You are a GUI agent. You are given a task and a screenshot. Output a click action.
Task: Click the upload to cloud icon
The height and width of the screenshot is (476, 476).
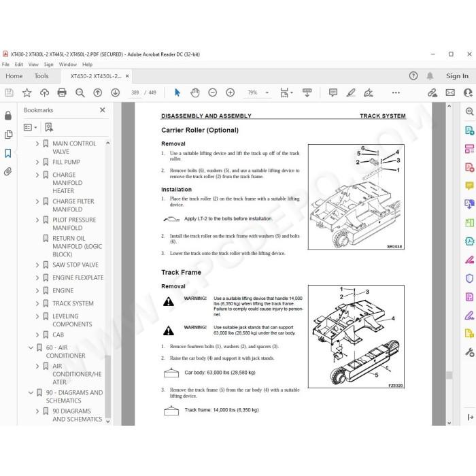[x=45, y=92]
